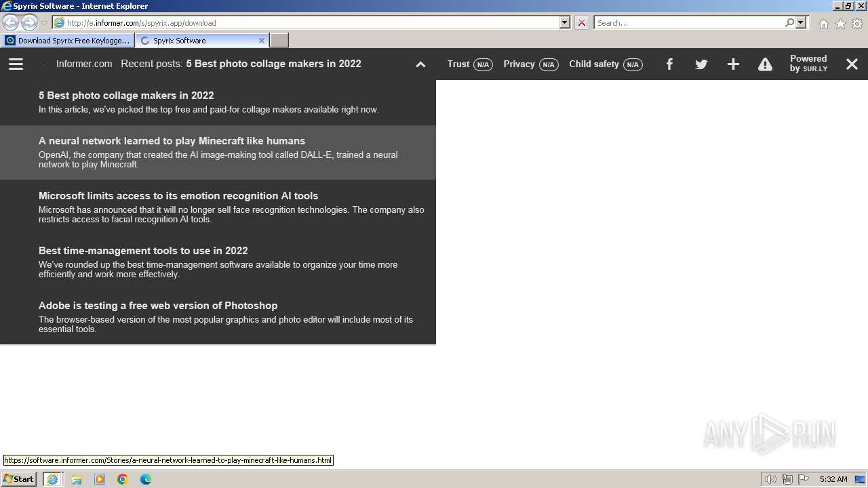Open the Trust N/A rating
Image resolution: width=868 pixels, height=488 pixels.
[x=469, y=64]
